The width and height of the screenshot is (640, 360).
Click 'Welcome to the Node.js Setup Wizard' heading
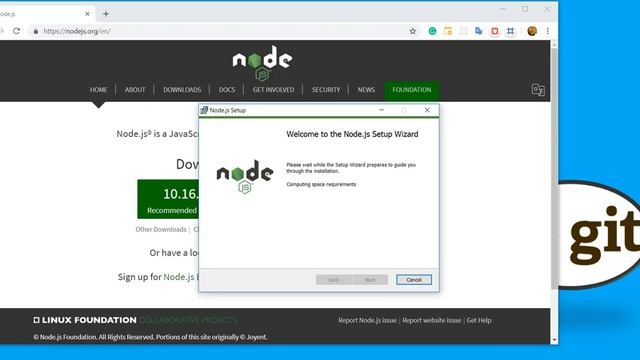352,134
